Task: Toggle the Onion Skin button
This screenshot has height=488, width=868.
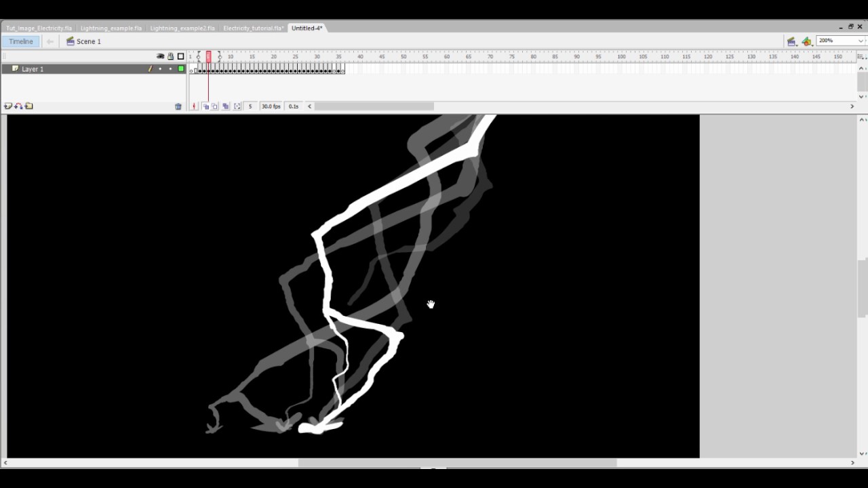Action: click(205, 106)
